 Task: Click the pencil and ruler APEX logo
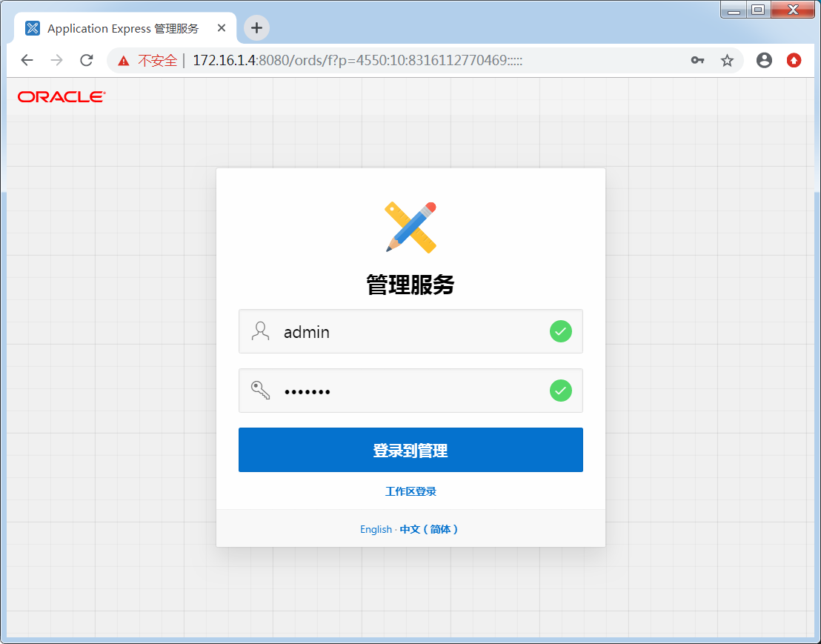(410, 228)
